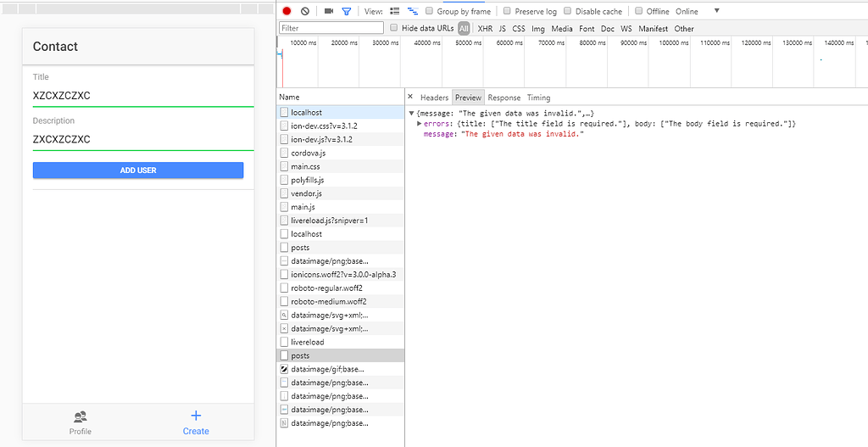The width and height of the screenshot is (868, 447).
Task: Click the Online throttling label
Action: coord(687,11)
